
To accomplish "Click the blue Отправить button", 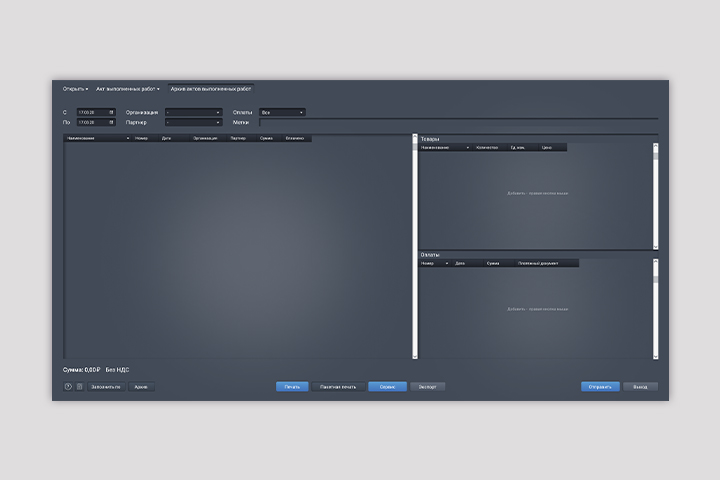I will pos(600,387).
